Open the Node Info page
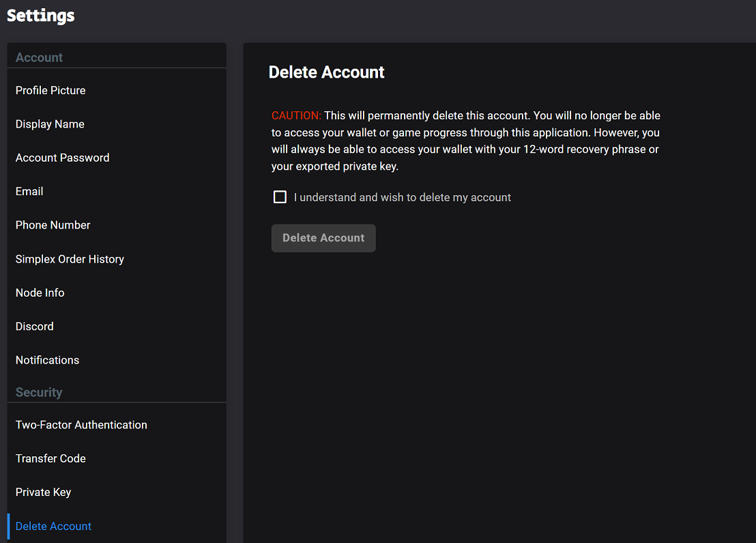Viewport: 756px width, 543px height. pos(117,293)
